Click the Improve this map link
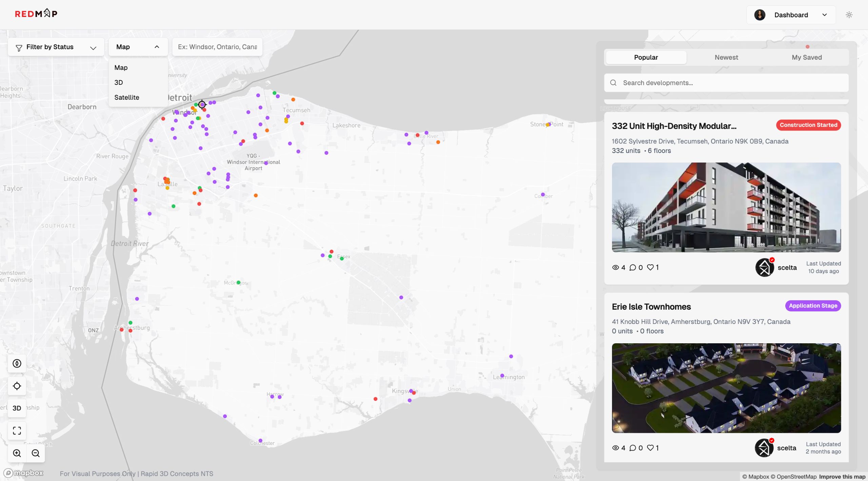The height and width of the screenshot is (481, 868). [842, 477]
